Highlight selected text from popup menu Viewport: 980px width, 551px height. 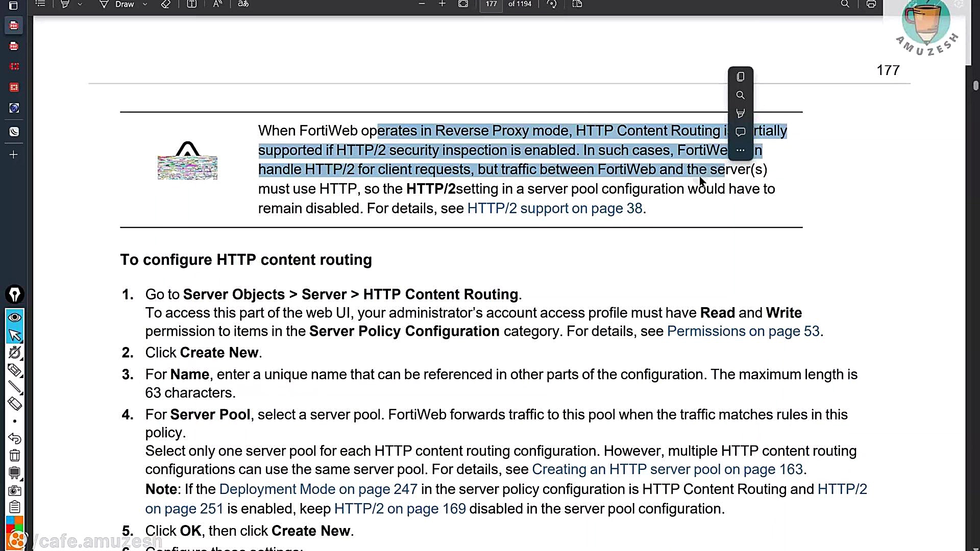click(741, 114)
